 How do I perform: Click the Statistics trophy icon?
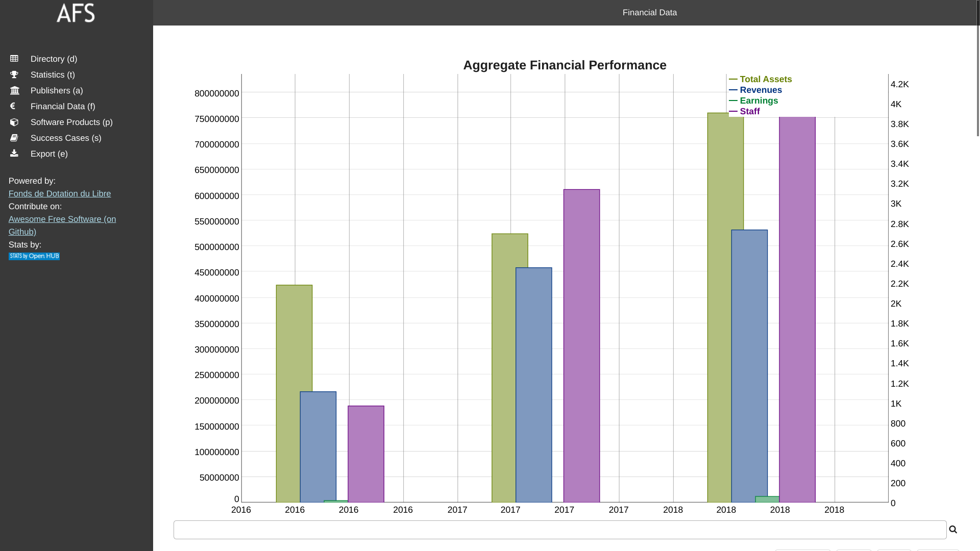click(x=14, y=74)
